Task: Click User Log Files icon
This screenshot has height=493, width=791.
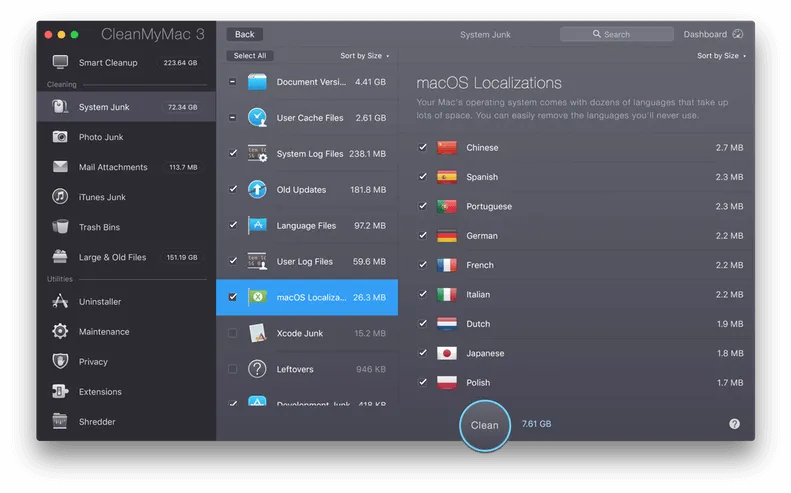Action: pyautogui.click(x=257, y=261)
